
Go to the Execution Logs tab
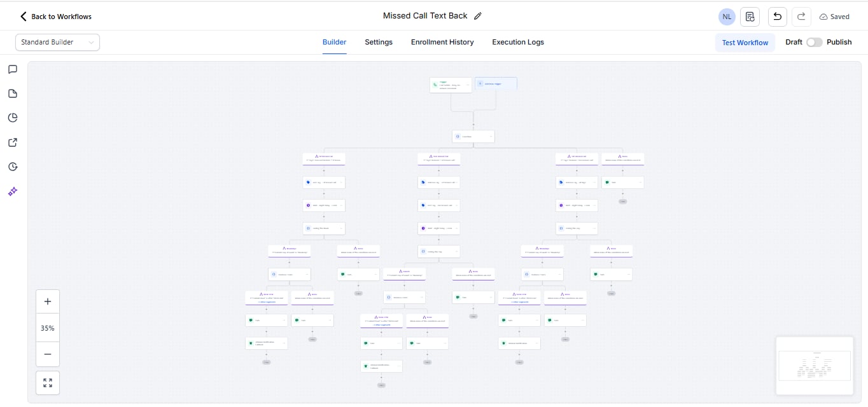(x=518, y=42)
